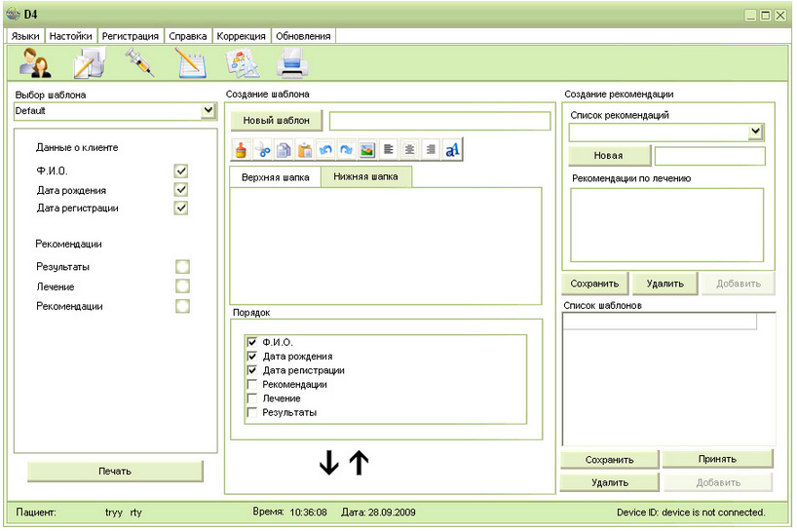Click the insert image icon

(367, 150)
